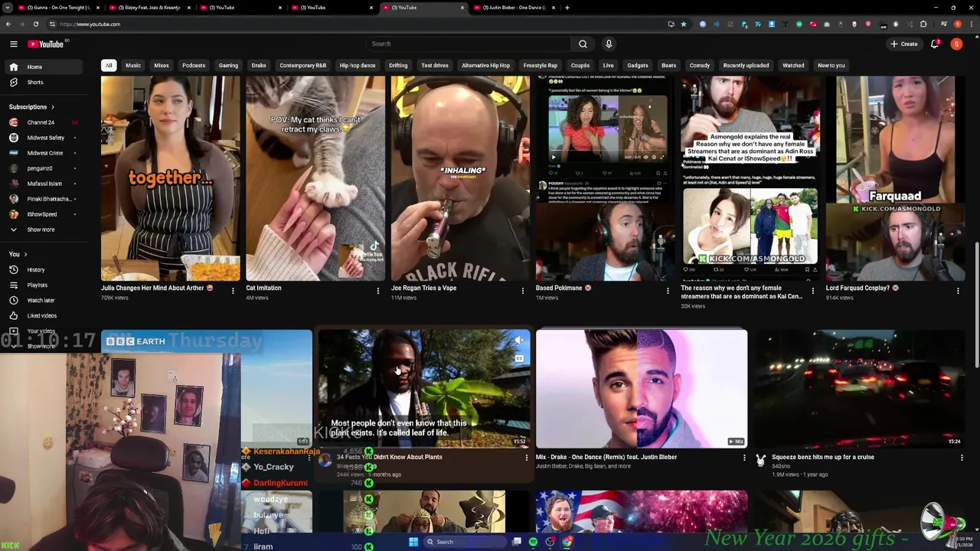The image size is (980, 551).
Task: Open menu for Lord Farquad Cosplay short
Action: click(958, 291)
